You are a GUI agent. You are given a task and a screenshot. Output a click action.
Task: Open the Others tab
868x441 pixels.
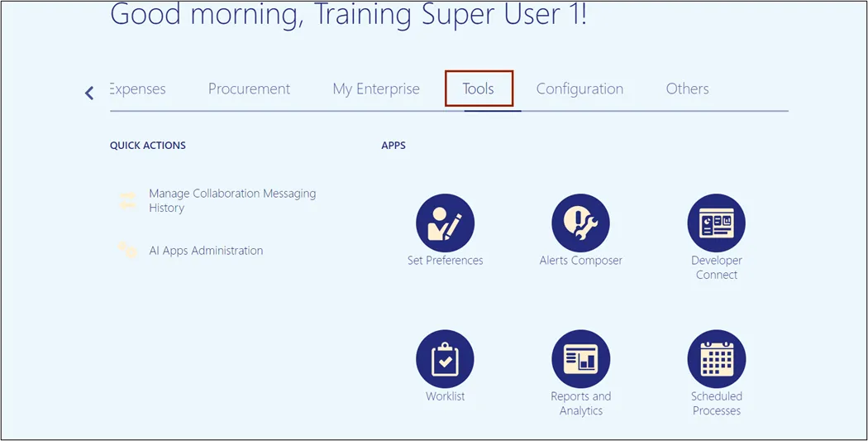687,89
